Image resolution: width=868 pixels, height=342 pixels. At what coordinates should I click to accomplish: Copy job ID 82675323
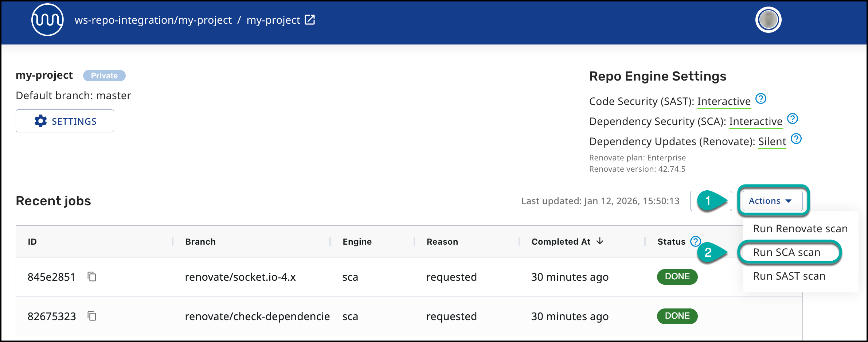click(92, 316)
